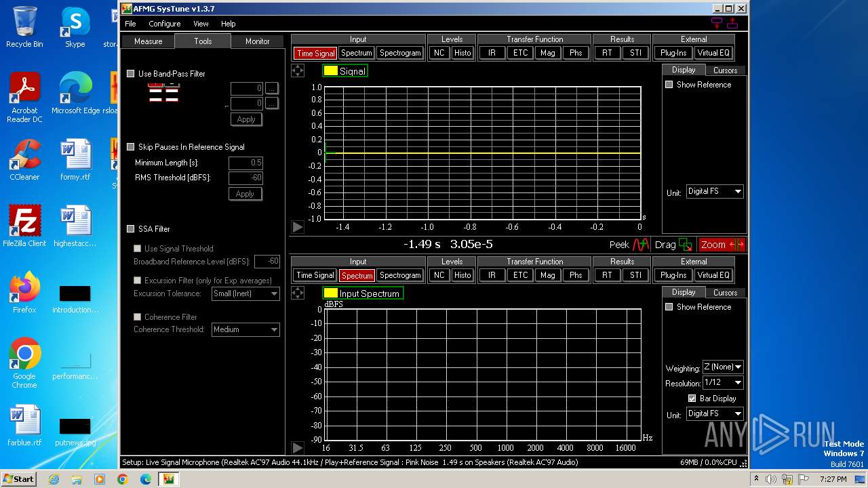Select the Zoom cursor mode
The image size is (868, 488).
click(722, 245)
